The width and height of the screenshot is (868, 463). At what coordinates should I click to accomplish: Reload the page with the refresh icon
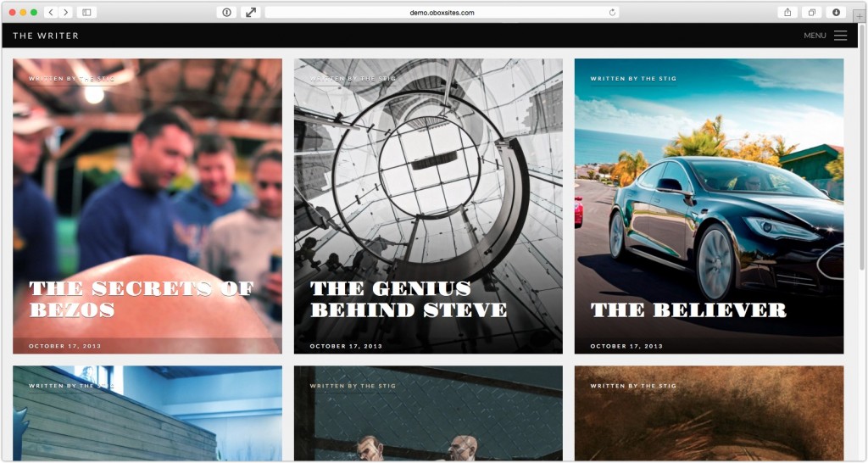point(612,12)
